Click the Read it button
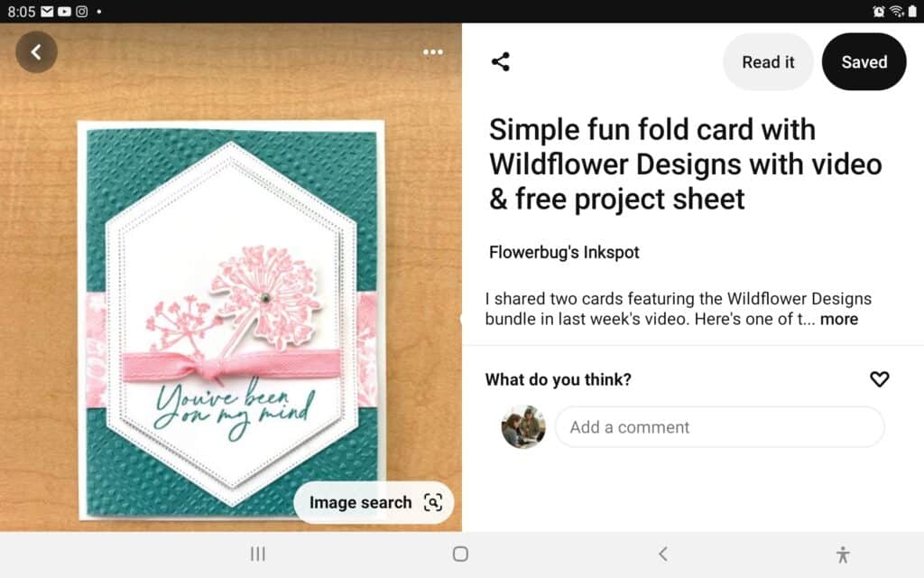The width and height of the screenshot is (924, 578). pos(768,62)
